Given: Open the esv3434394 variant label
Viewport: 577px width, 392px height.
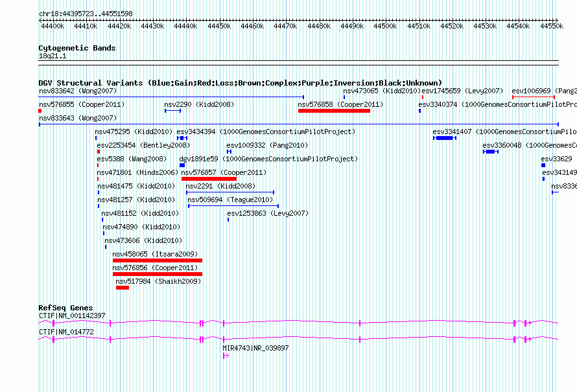Looking at the screenshot, I should click(x=266, y=132).
